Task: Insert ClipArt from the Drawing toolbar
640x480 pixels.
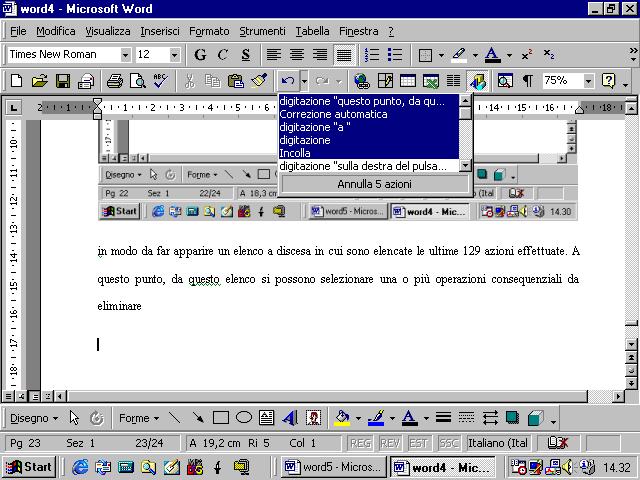Action: click(x=313, y=418)
